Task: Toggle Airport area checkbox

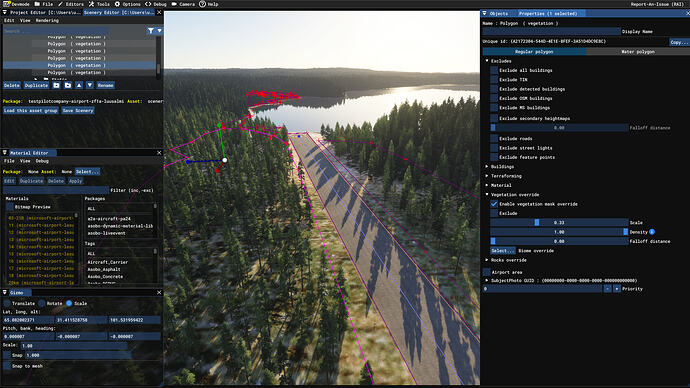Action: tap(486, 272)
